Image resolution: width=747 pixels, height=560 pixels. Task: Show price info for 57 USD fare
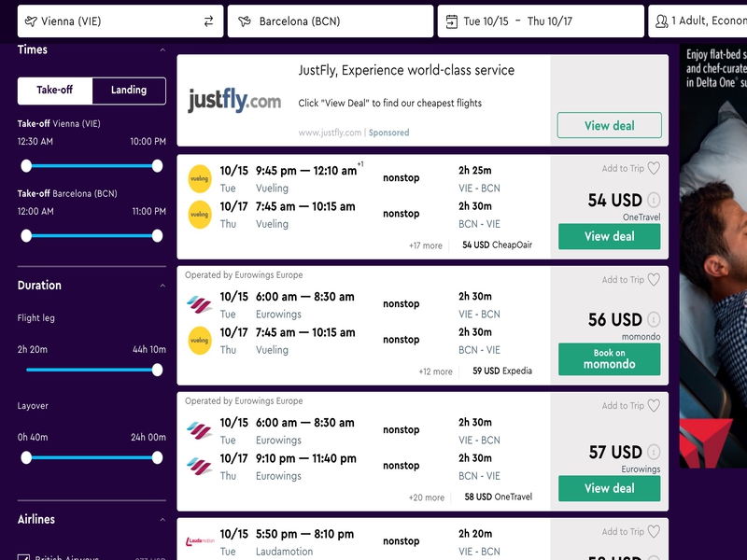pos(654,452)
